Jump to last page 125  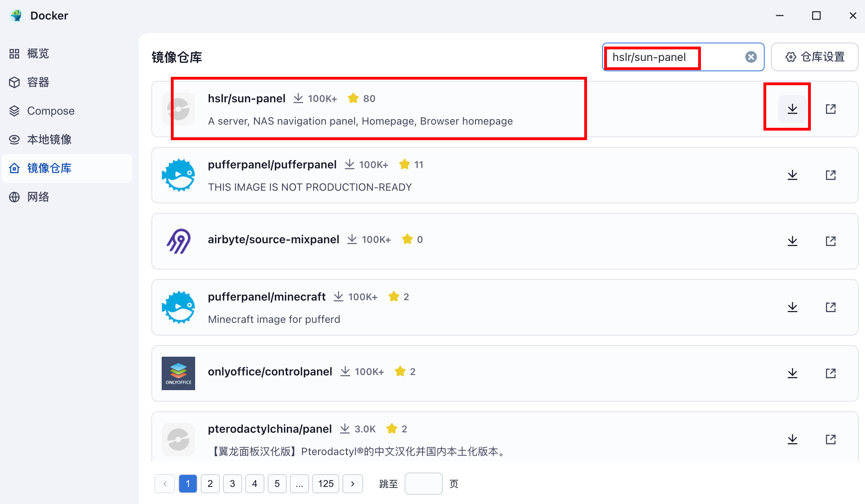pyautogui.click(x=325, y=484)
